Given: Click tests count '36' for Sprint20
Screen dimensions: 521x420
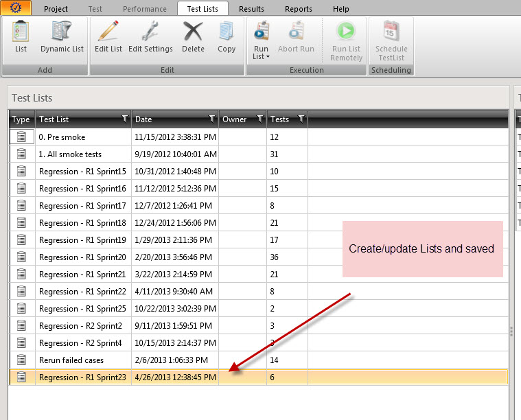Looking at the screenshot, I should point(274,257).
